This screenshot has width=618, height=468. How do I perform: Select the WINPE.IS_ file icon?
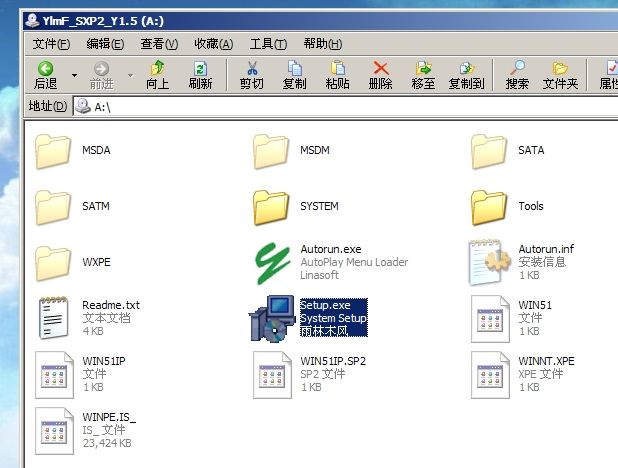(x=54, y=431)
